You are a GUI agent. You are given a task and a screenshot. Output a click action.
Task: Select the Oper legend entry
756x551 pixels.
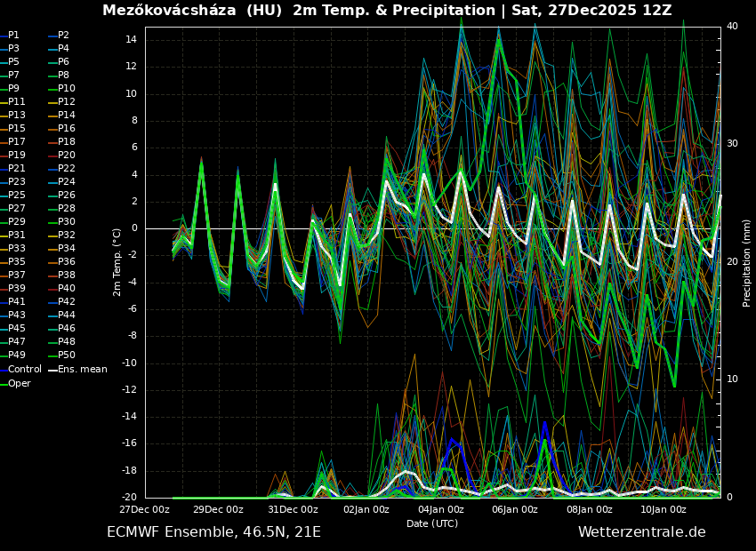pos(19,384)
